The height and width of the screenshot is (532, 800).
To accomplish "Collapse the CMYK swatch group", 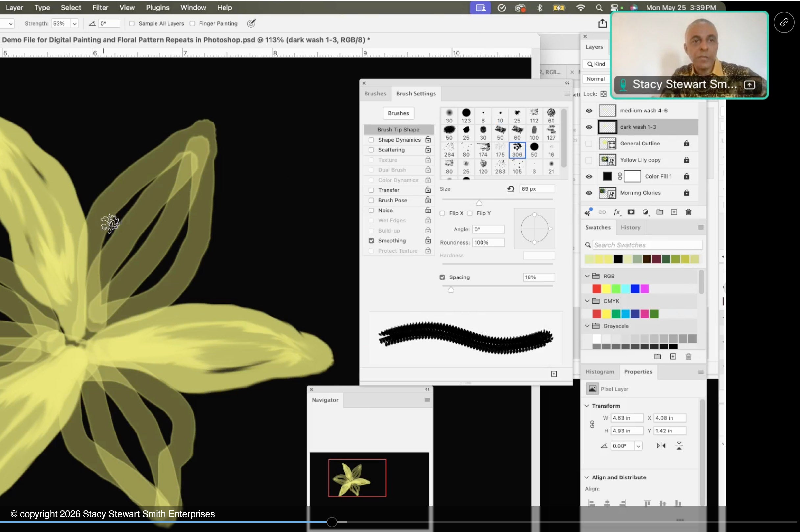I will [x=587, y=301].
